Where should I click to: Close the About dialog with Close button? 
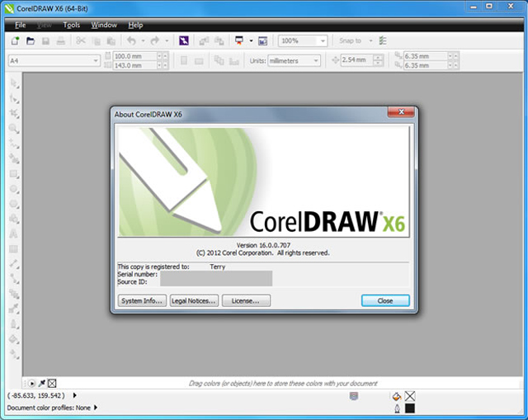pos(385,301)
